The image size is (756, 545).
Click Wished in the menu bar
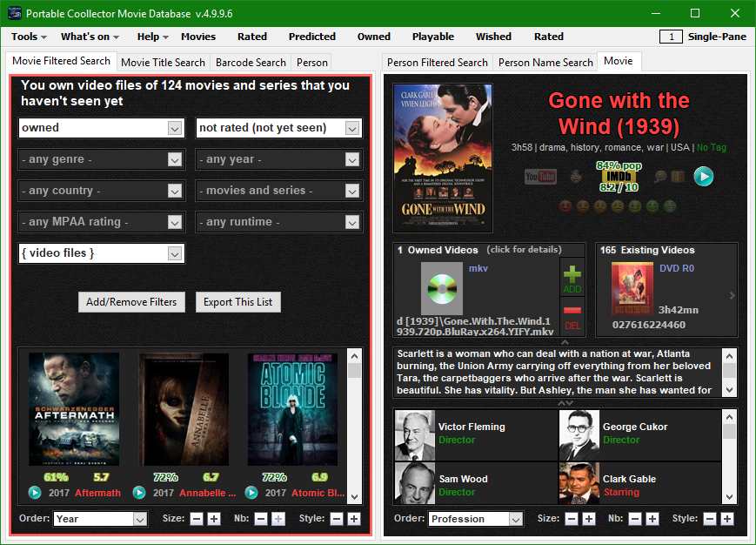(x=493, y=37)
